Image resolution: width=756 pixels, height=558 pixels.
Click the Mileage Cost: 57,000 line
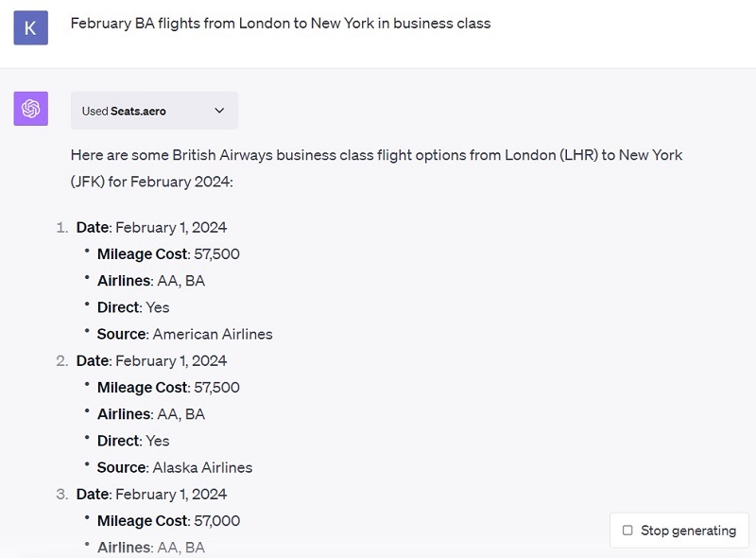click(168, 521)
